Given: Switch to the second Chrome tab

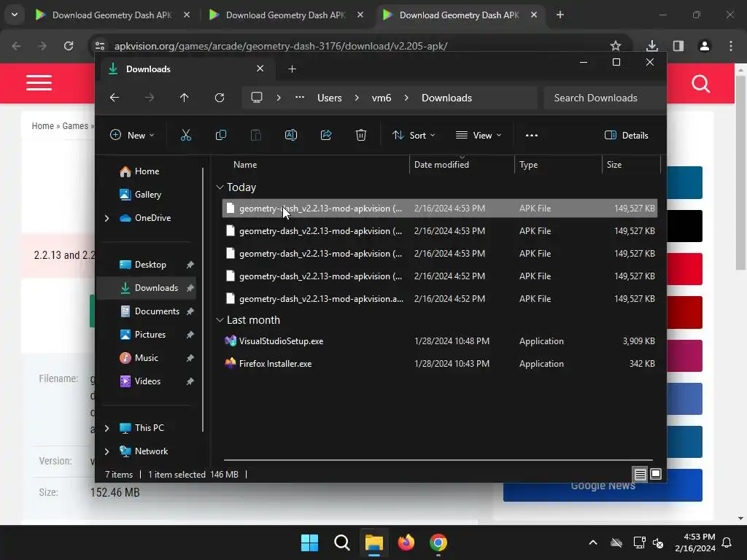Looking at the screenshot, I should tap(285, 15).
